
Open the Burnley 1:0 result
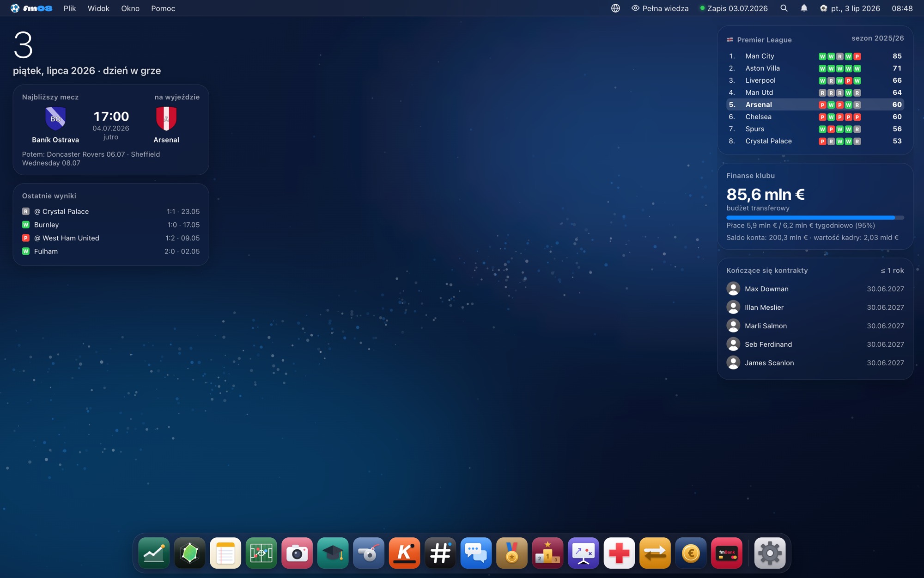(x=111, y=225)
